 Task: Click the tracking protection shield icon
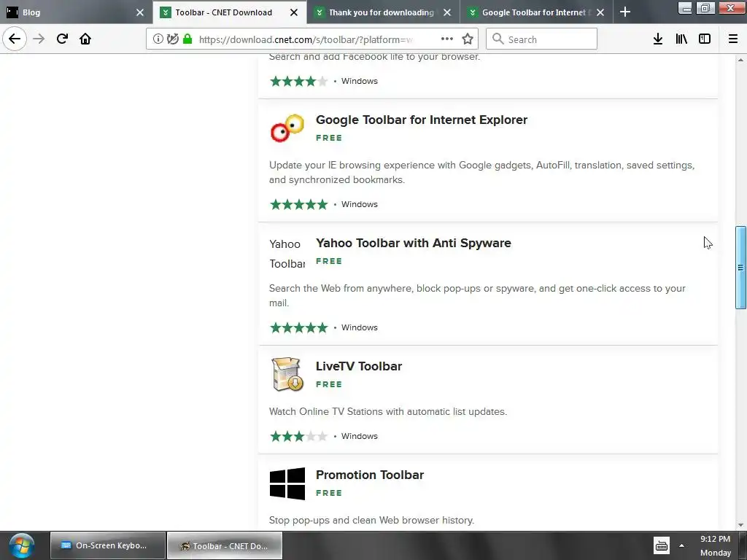172,39
